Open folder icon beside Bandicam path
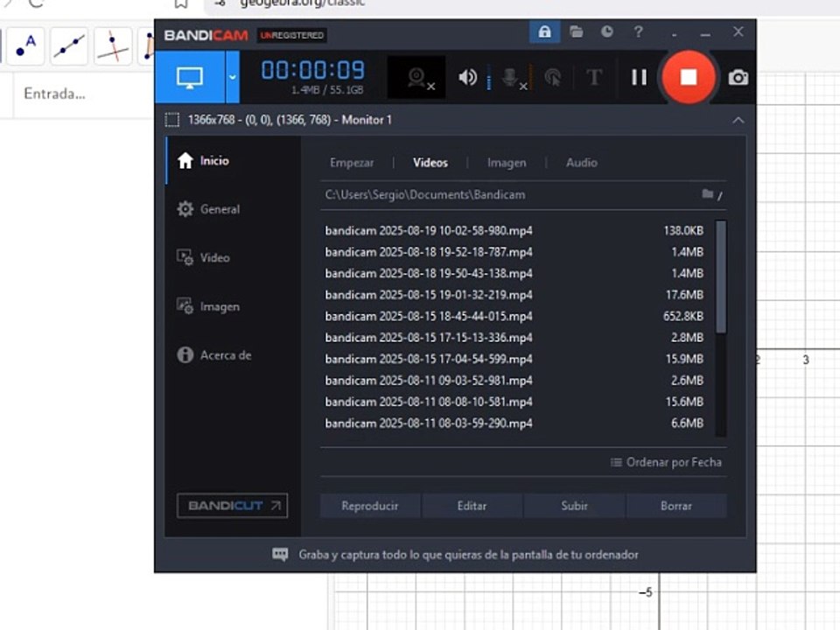 pos(708,194)
